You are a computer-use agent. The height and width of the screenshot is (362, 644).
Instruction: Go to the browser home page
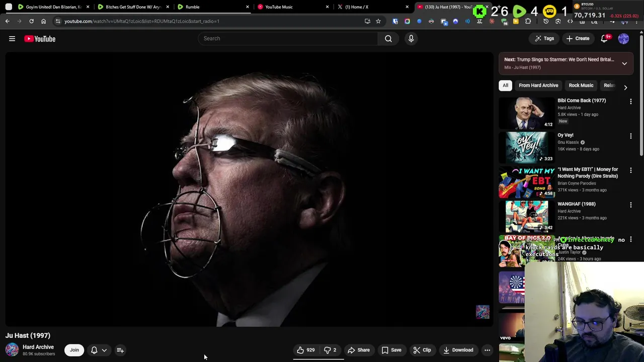(43, 21)
